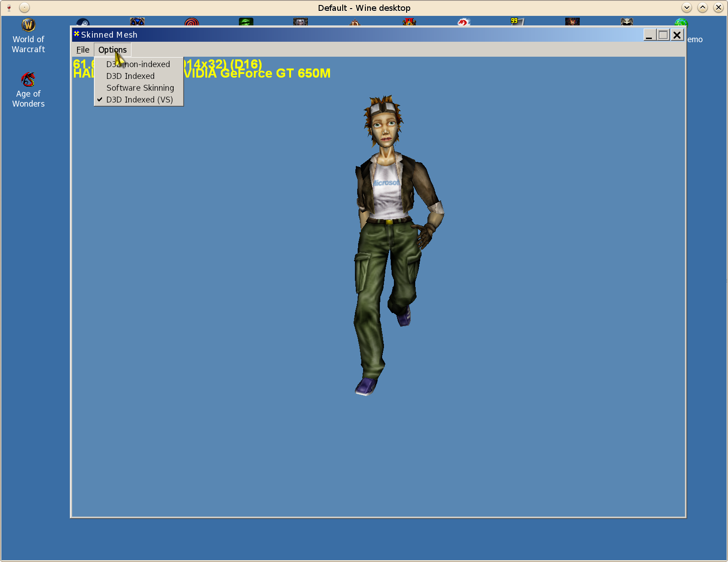Click the up-chevron button on Wine desktop title bar
728x562 pixels.
pos(702,8)
